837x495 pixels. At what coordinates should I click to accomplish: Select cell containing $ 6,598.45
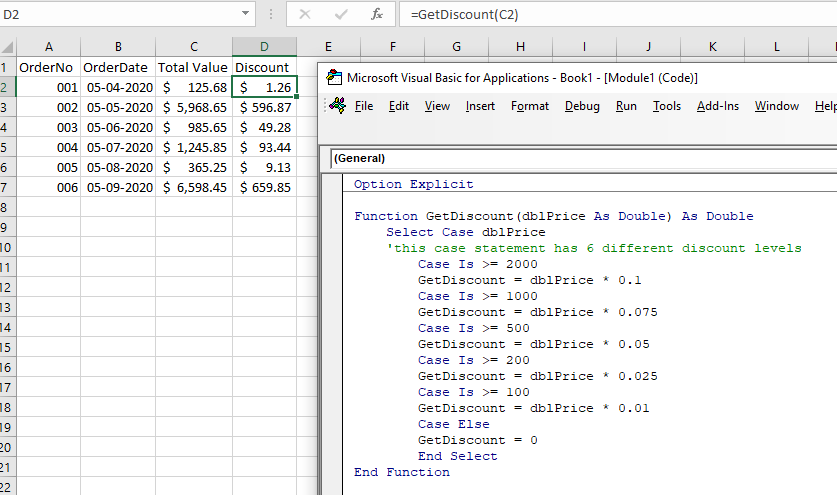tap(194, 187)
